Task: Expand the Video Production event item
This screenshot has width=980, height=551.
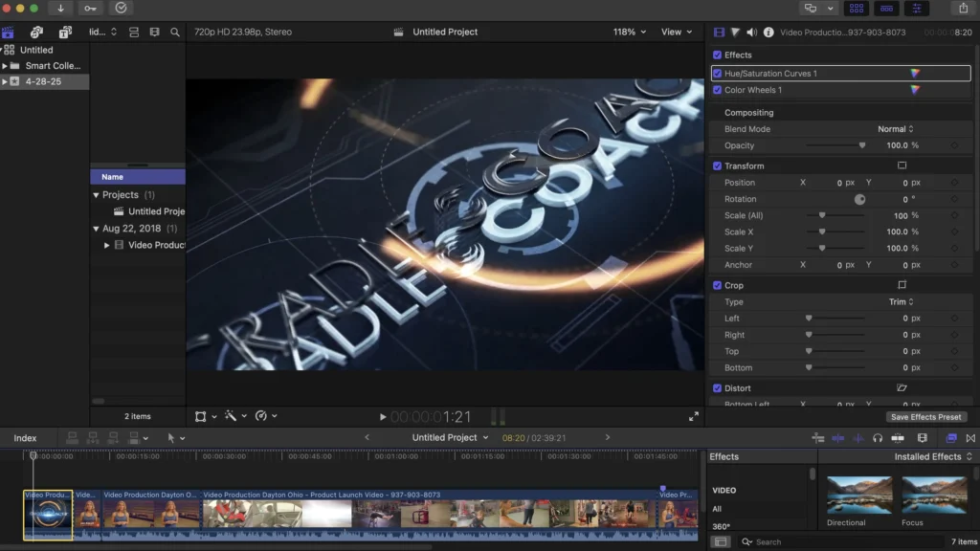Action: pyautogui.click(x=107, y=245)
